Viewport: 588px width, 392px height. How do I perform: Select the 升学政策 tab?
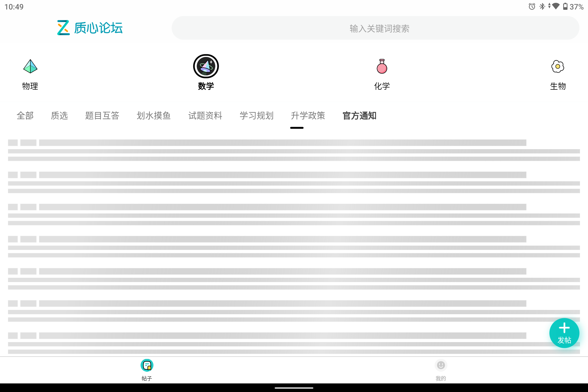308,116
